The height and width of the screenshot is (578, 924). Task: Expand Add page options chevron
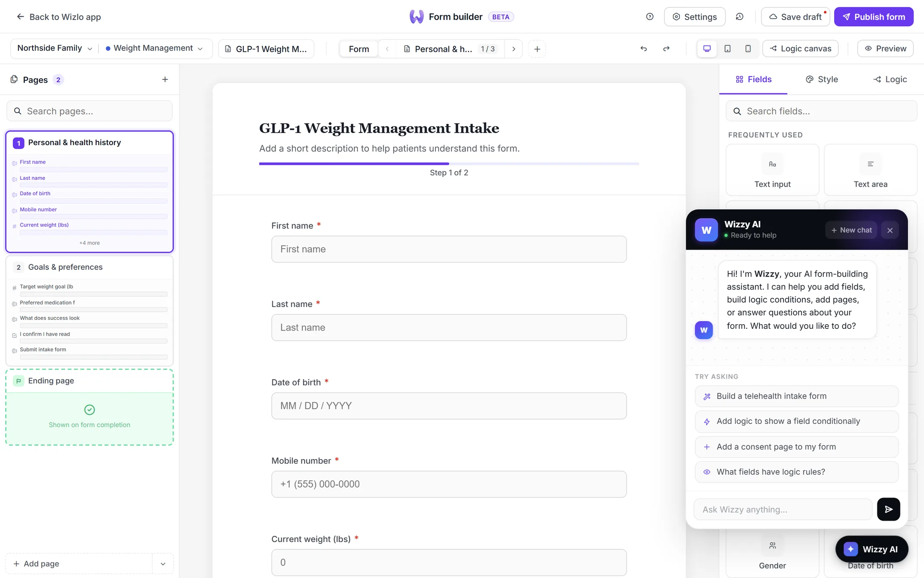[x=163, y=564]
